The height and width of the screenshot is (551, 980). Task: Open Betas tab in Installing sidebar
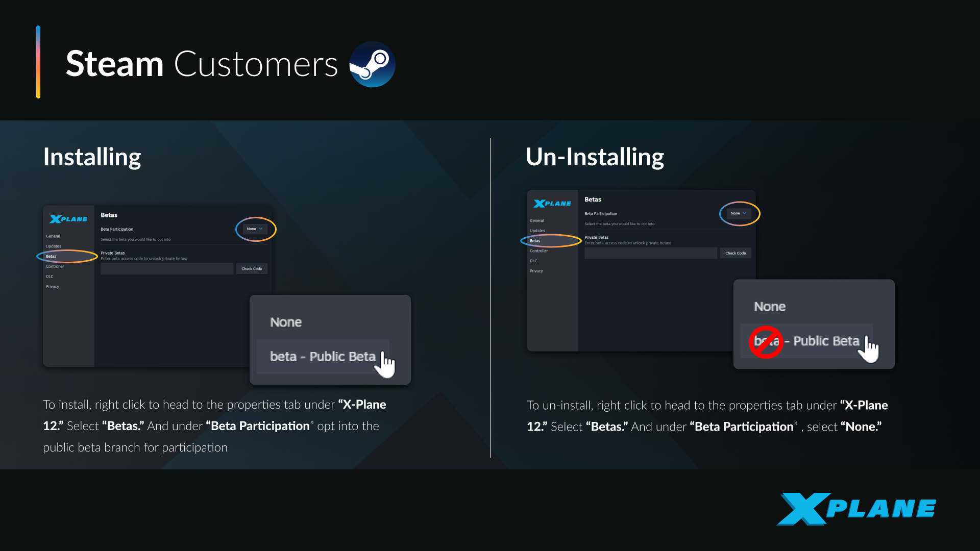pyautogui.click(x=52, y=257)
